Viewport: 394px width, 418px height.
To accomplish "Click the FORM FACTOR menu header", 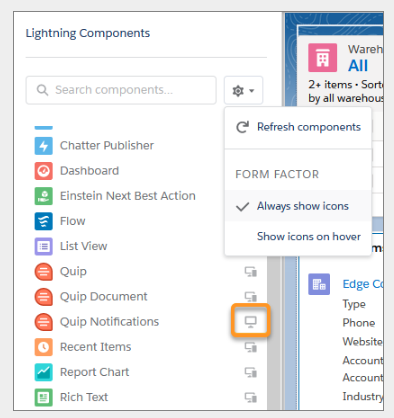I will coord(277,174).
